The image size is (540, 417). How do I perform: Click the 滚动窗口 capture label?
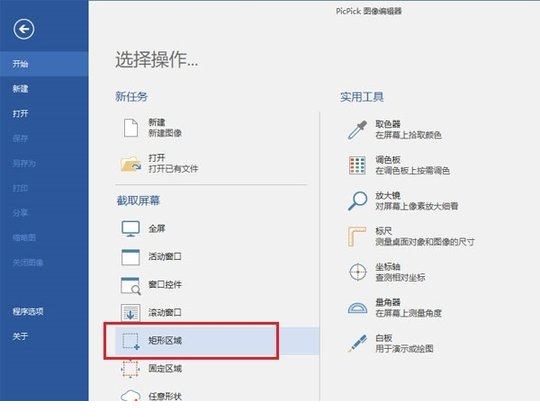165,313
